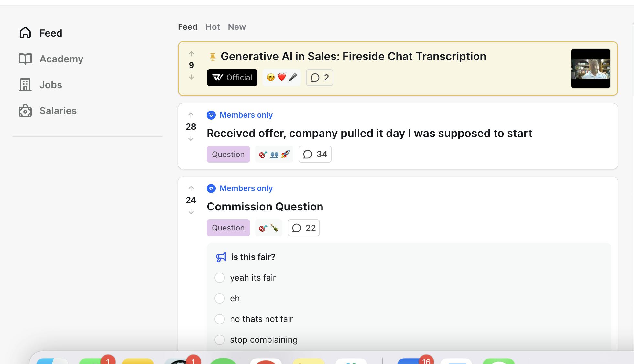Open the 34 comments on pulled offer post
The image size is (634, 364).
[x=315, y=154]
